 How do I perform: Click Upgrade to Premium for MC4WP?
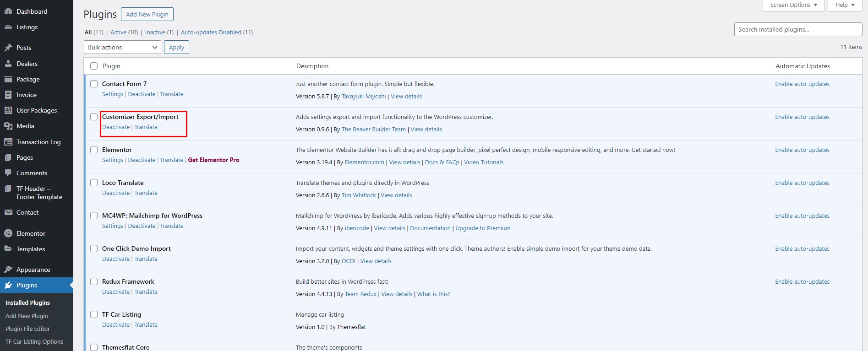(483, 228)
